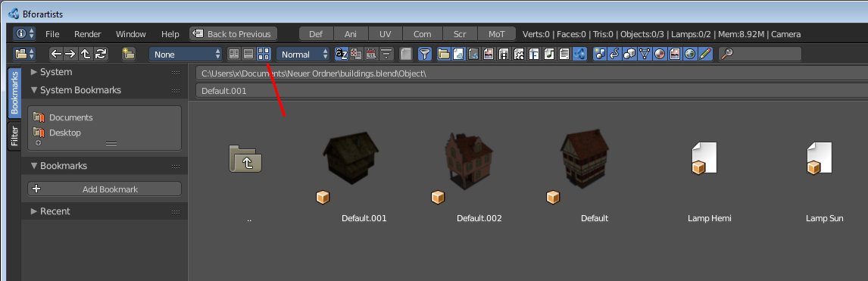The width and height of the screenshot is (868, 281).
Task: Toggle shading materials ID filter
Action: pos(659,54)
